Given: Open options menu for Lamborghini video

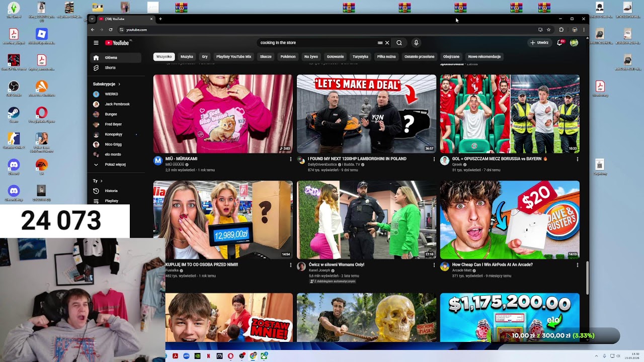Looking at the screenshot, I should [434, 159].
